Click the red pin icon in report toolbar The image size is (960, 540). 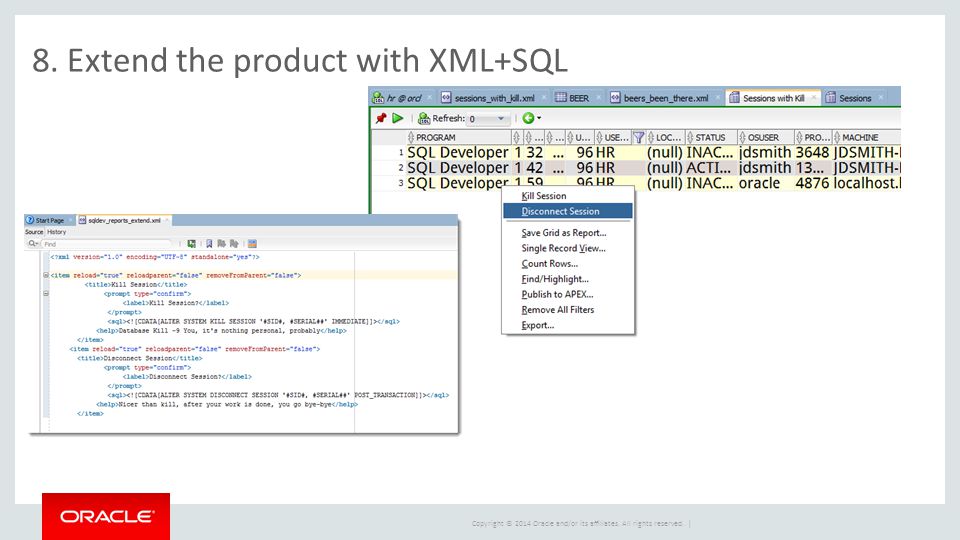click(381, 118)
